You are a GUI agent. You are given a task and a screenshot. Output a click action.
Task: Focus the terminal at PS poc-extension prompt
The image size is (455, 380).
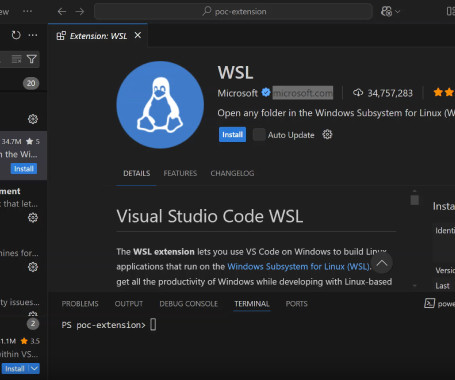(109, 325)
